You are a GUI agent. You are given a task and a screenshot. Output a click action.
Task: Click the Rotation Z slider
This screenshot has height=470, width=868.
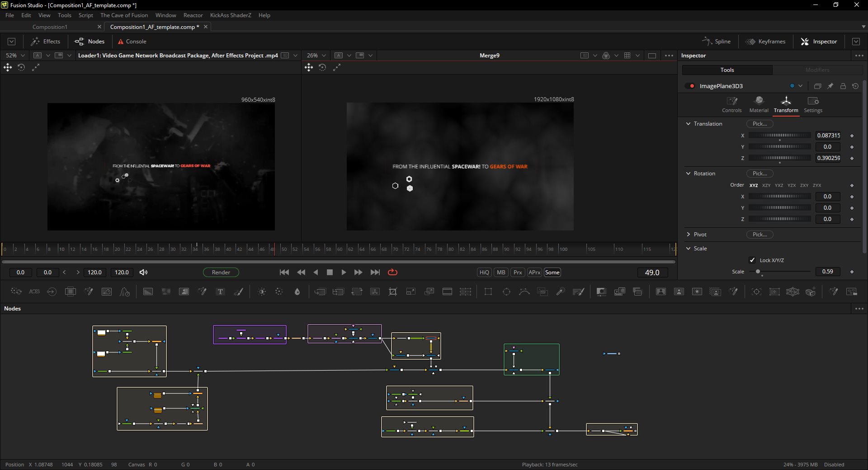click(780, 219)
